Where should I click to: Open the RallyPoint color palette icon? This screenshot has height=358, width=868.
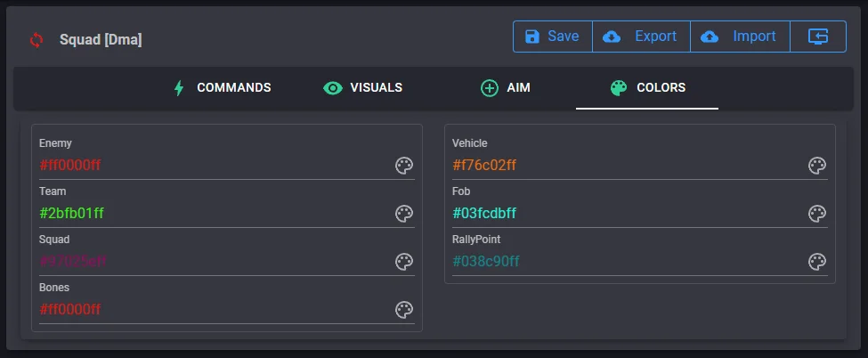pos(817,262)
